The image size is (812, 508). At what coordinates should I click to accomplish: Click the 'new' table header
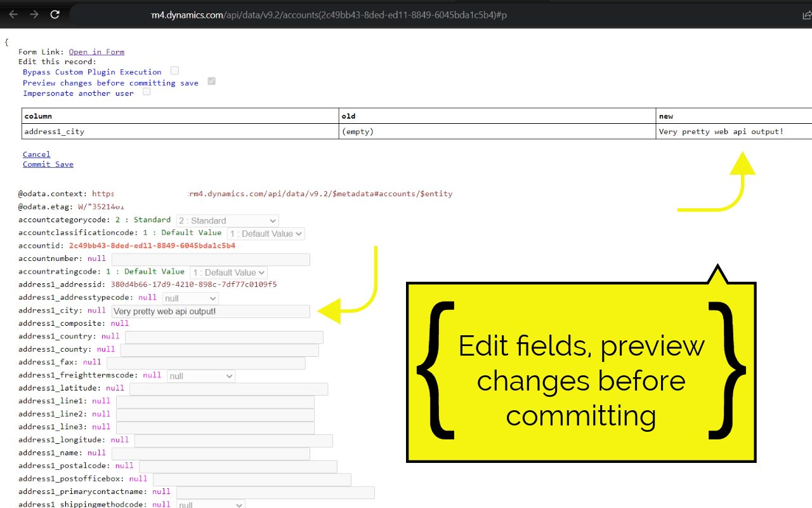point(734,116)
